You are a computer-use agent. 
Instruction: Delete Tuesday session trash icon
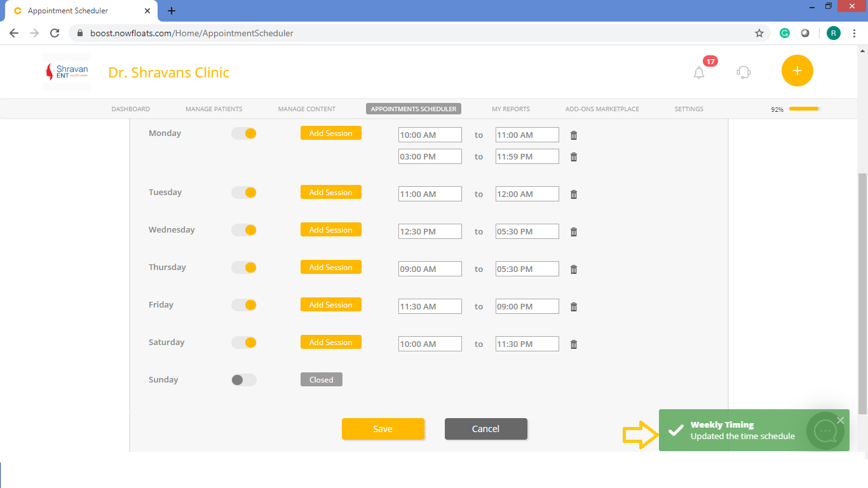click(x=574, y=194)
